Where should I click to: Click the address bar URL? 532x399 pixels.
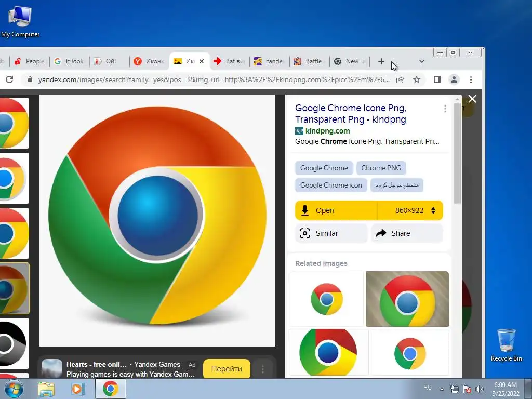point(214,79)
